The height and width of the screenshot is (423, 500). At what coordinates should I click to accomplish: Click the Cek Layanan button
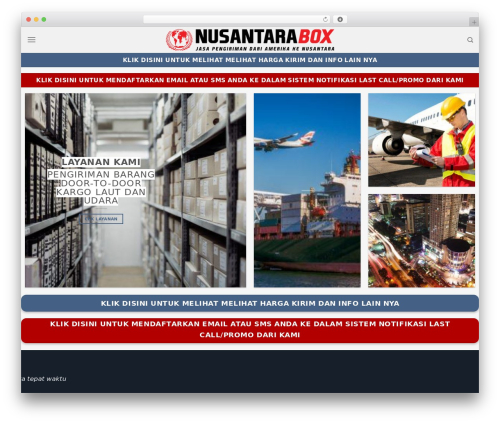[101, 219]
